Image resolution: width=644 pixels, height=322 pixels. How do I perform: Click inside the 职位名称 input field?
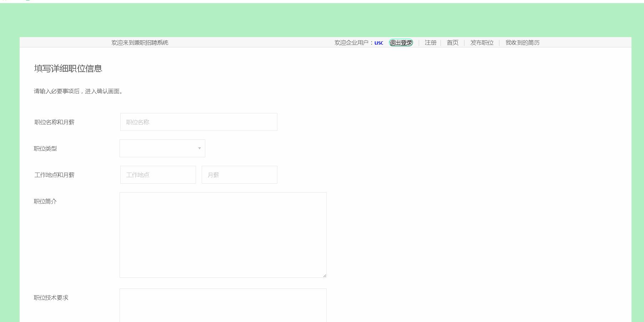(x=198, y=122)
